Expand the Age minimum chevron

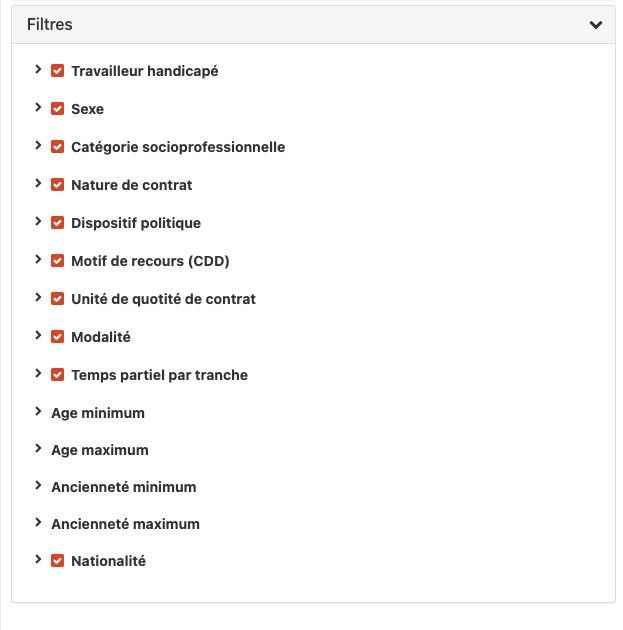click(x=38, y=411)
